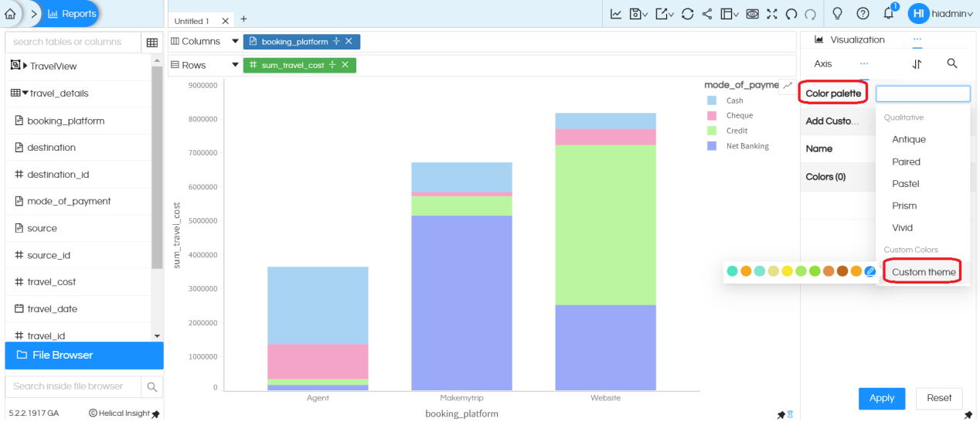Choose Custom theme option
This screenshot has height=422, width=980.
[x=924, y=272]
